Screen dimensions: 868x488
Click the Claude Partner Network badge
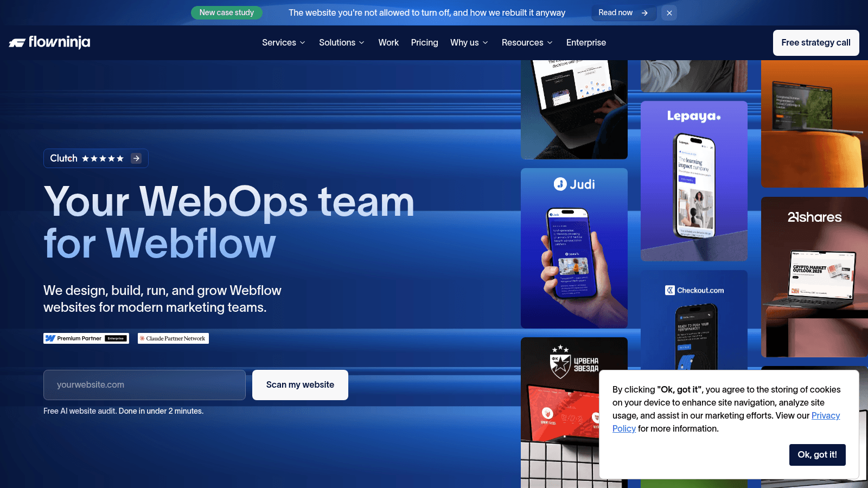pos(173,338)
